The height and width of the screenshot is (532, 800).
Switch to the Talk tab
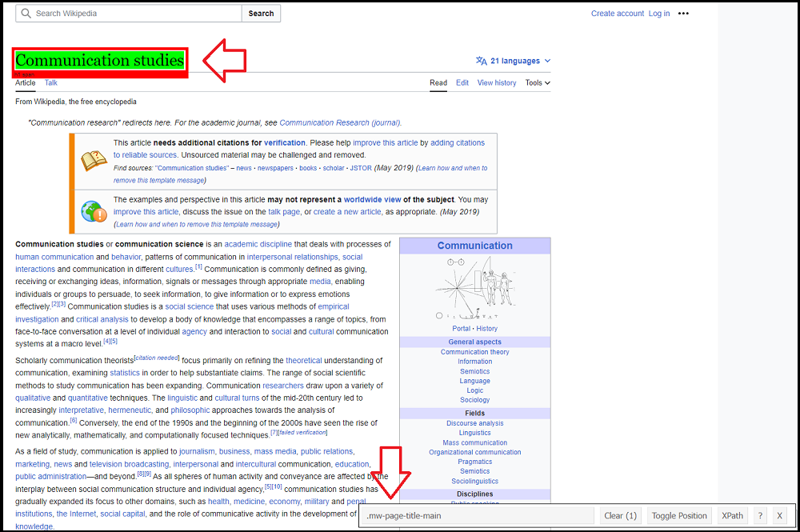(x=50, y=83)
